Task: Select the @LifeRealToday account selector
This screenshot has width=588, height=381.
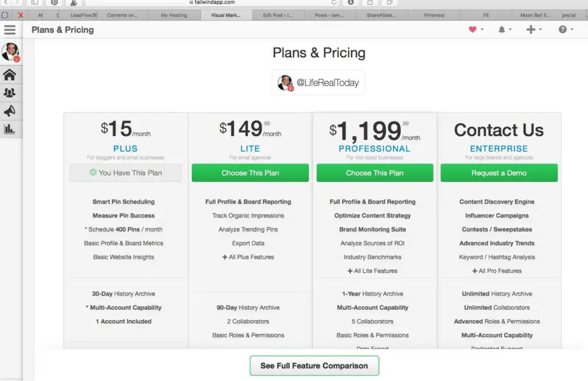Action: tap(318, 83)
